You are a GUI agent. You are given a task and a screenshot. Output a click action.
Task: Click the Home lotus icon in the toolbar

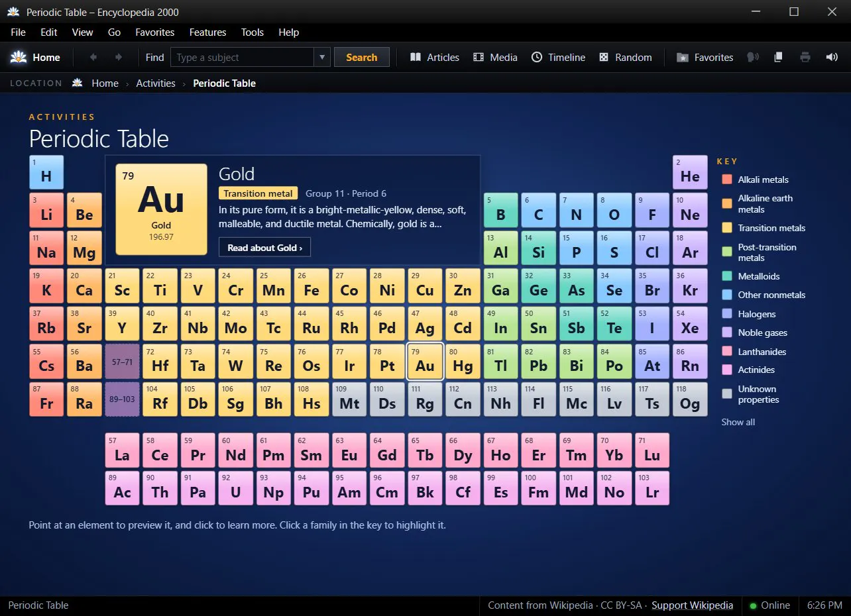18,58
